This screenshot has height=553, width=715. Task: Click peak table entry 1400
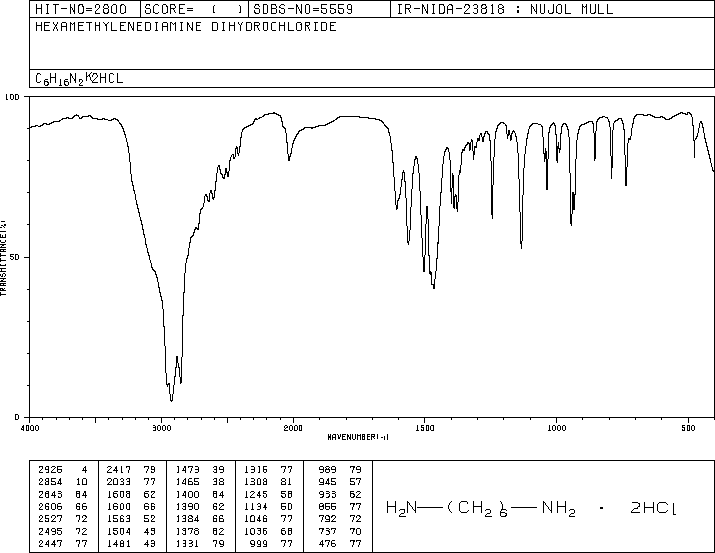[187, 494]
